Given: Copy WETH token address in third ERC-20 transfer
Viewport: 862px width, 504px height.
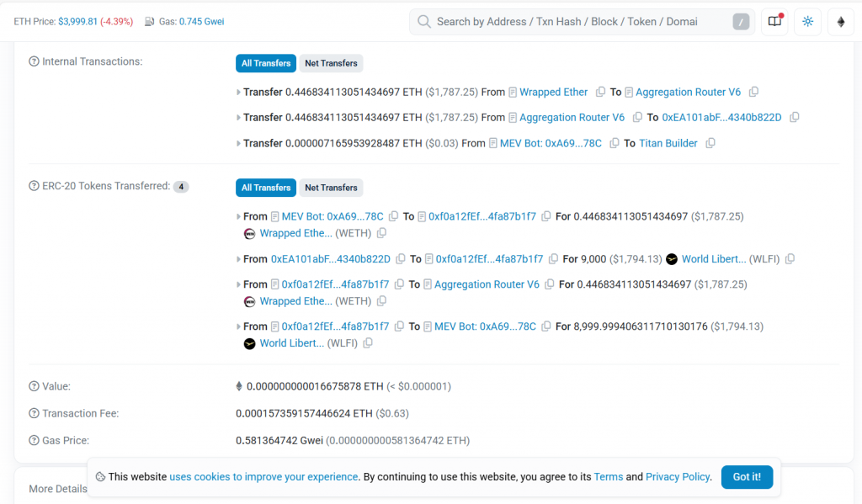Looking at the screenshot, I should point(381,301).
